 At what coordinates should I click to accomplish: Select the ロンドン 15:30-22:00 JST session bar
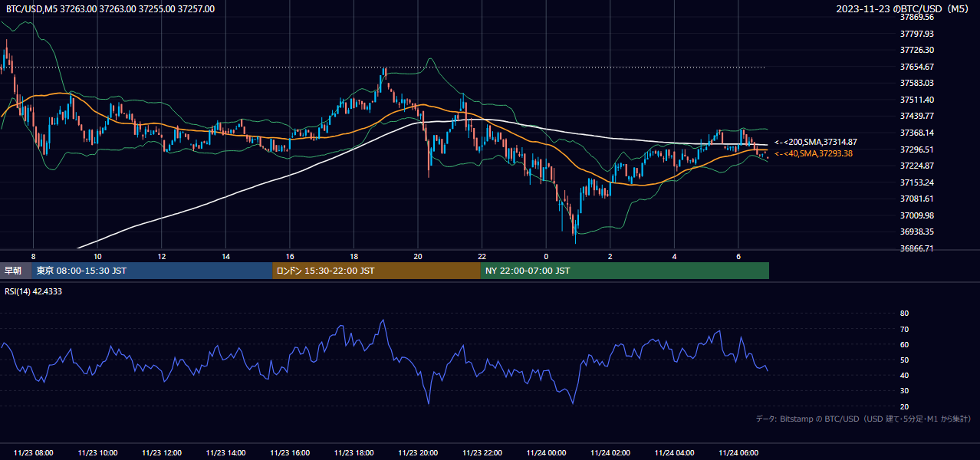[x=377, y=271]
